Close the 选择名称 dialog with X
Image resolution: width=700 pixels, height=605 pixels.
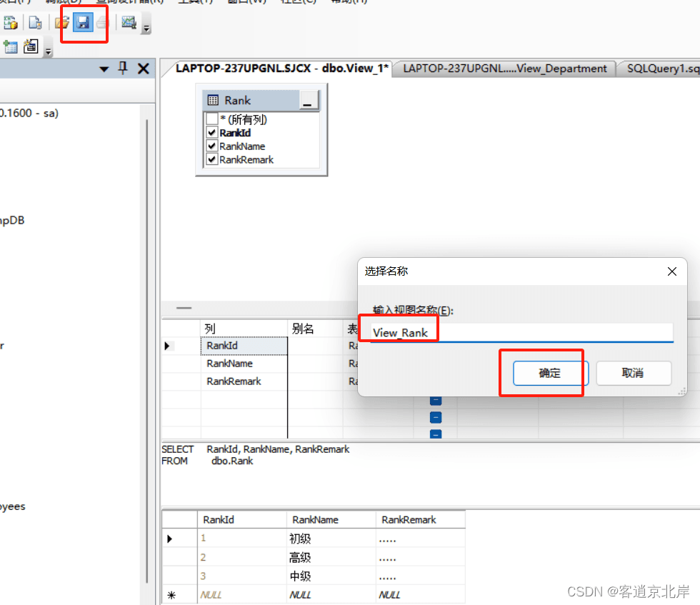(672, 271)
